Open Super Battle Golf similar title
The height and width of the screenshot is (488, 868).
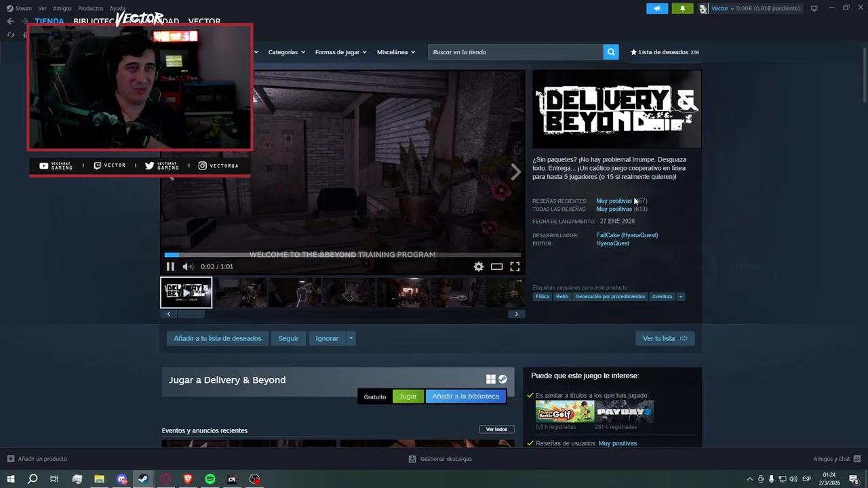tap(565, 411)
